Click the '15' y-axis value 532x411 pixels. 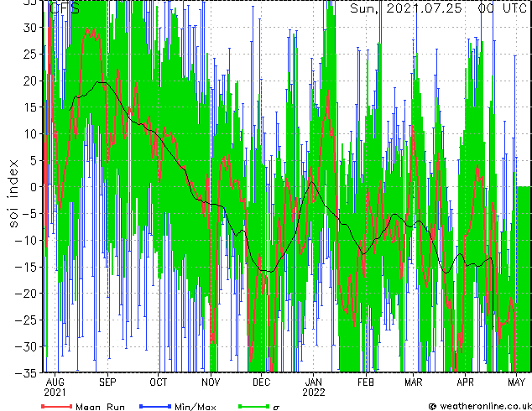click(29, 107)
